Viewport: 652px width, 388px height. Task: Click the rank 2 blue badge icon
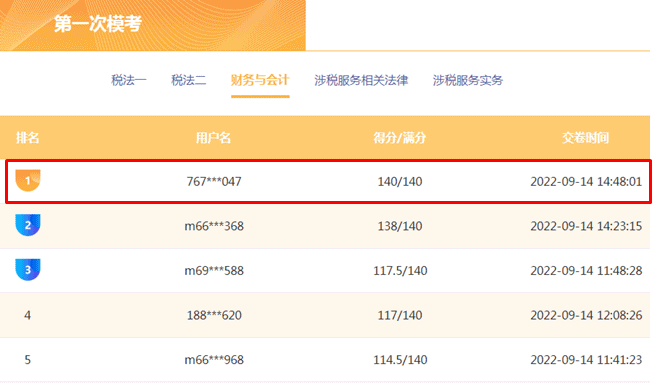(x=28, y=225)
